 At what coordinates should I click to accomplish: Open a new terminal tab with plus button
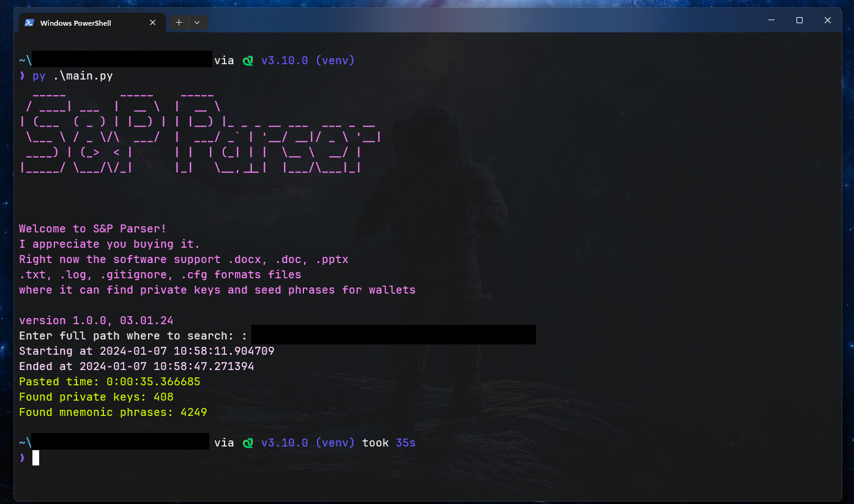pyautogui.click(x=179, y=23)
